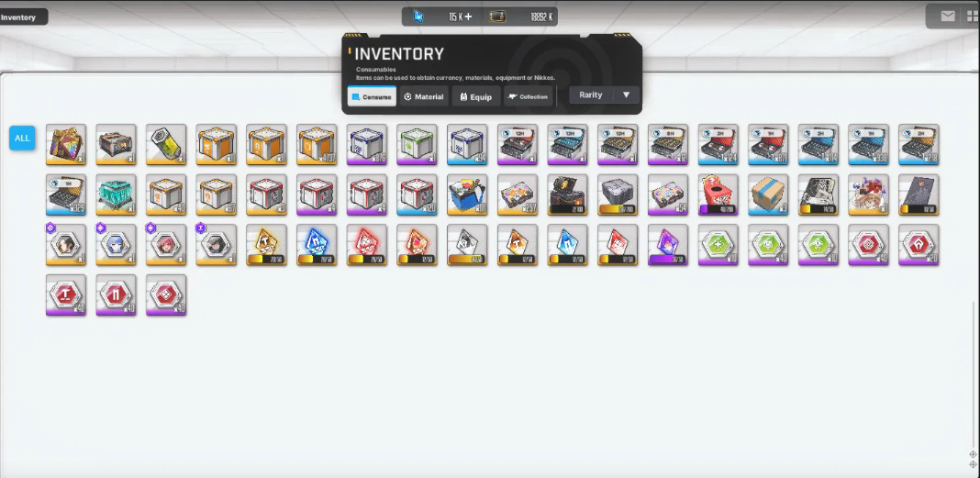Select the cardboard box with blue tape
Image resolution: width=980 pixels, height=478 pixels.
tap(768, 195)
